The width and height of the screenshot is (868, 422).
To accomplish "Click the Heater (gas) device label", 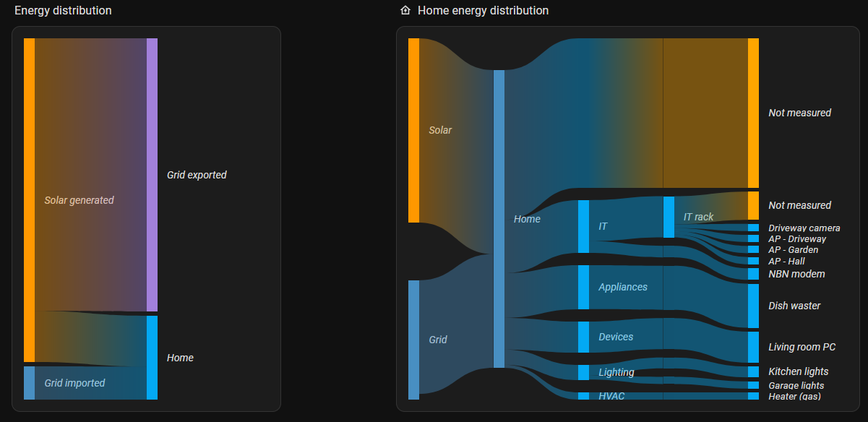I will [x=794, y=396].
